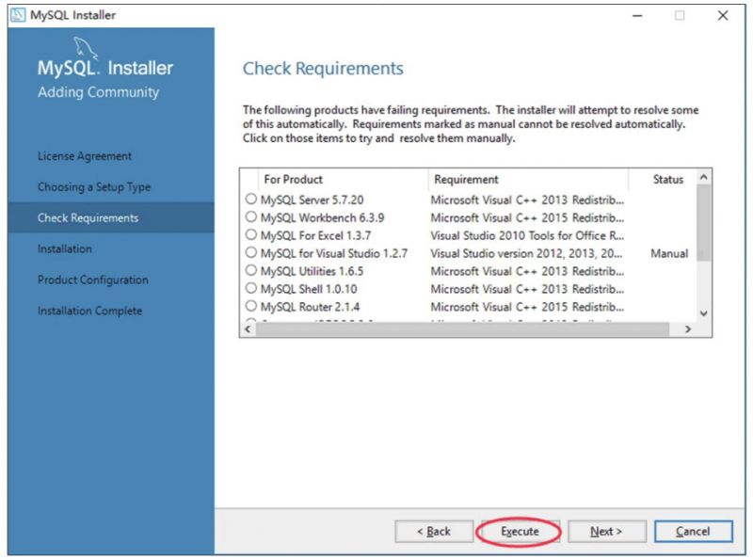This screenshot has width=753, height=560.
Task: Select the MySQL Server 5.7.20 radio button
Action: pyautogui.click(x=251, y=200)
